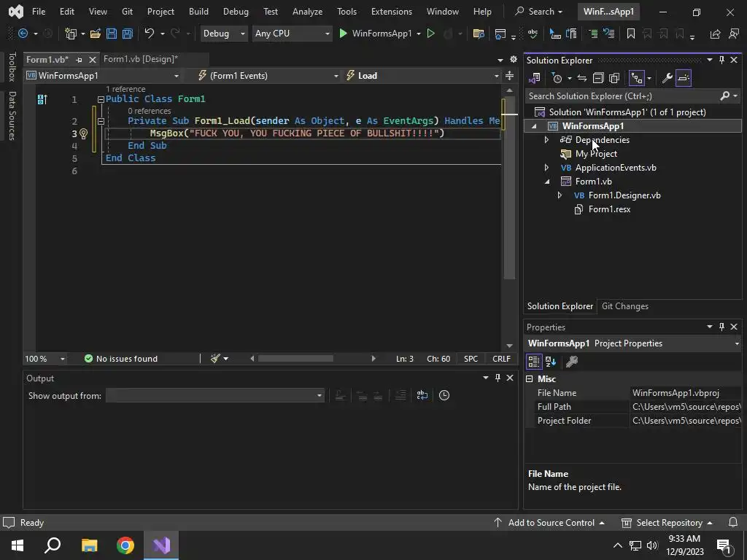Click Add to Source Control button

point(549,522)
